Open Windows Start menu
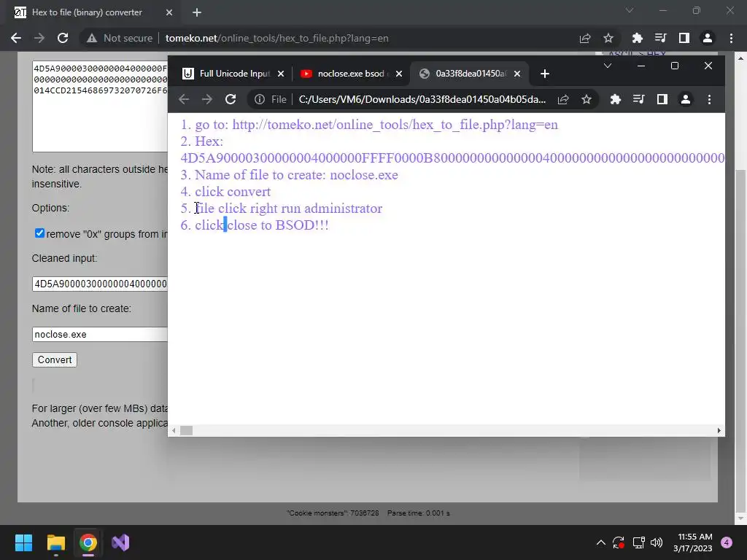Viewport: 747px width, 560px height. (x=23, y=542)
